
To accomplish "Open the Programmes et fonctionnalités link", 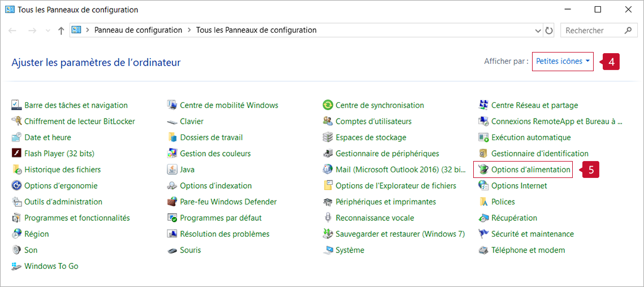I will [x=77, y=218].
